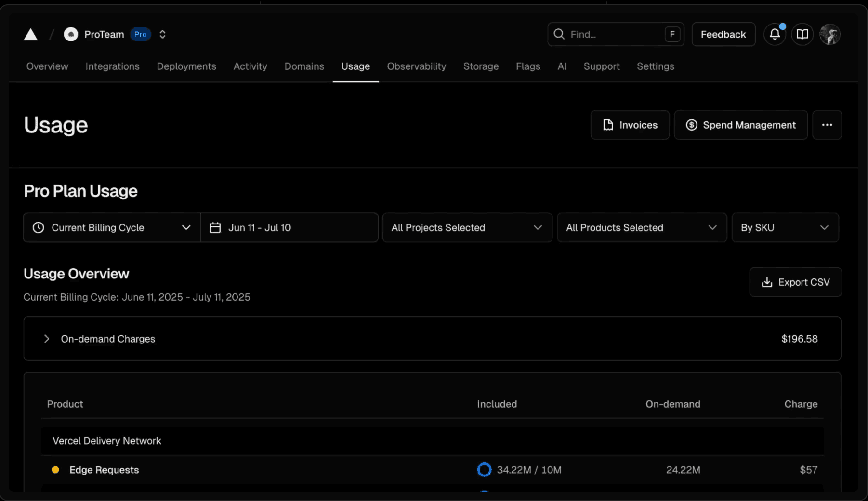868x501 pixels.
Task: Open the All Projects Selected dropdown
Action: coord(467,228)
